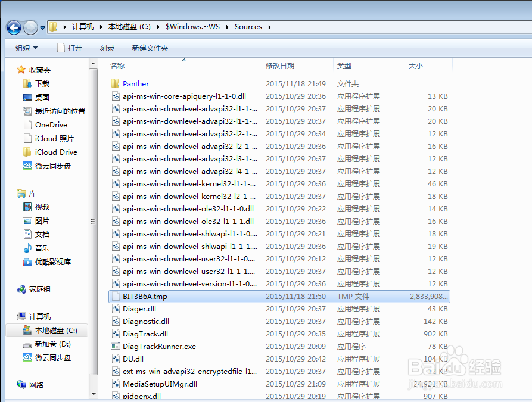Click the Back navigation arrow
532x402 pixels.
(13, 27)
